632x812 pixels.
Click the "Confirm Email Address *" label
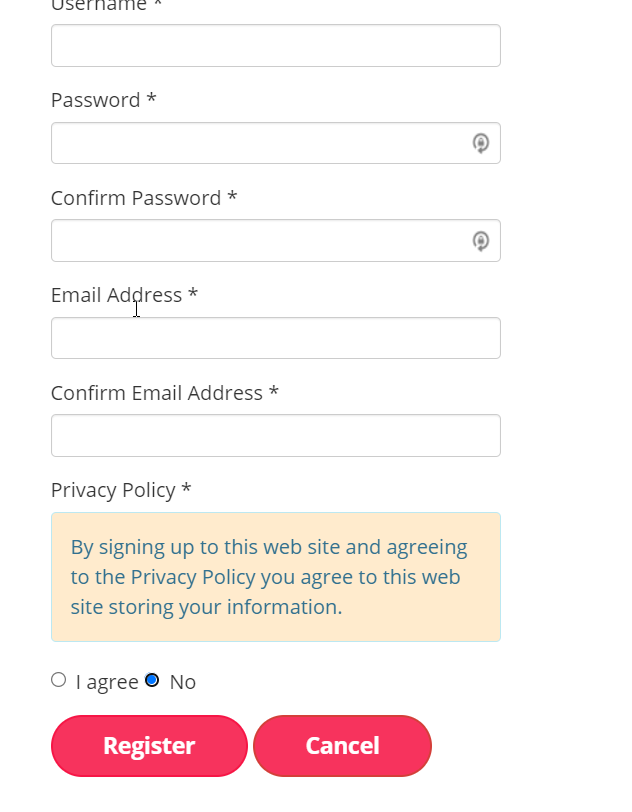(x=164, y=393)
